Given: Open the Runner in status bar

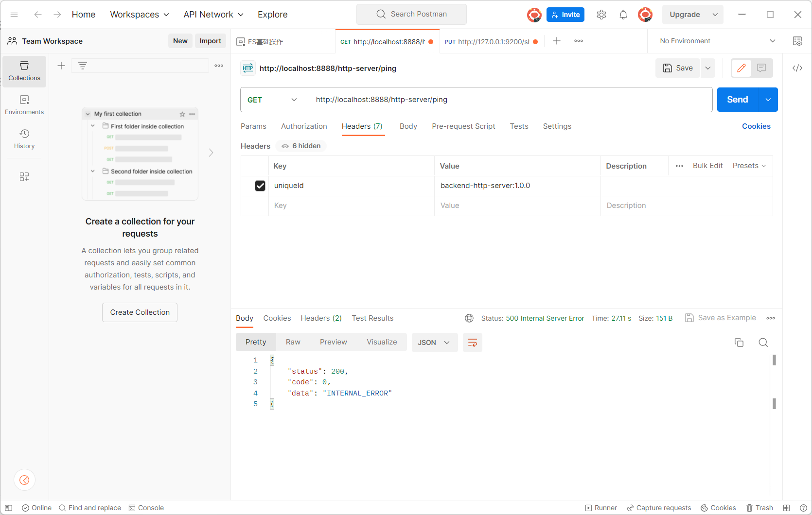Looking at the screenshot, I should (601, 508).
